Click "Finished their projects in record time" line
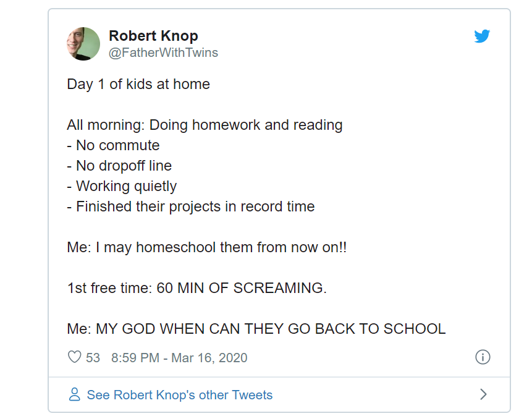 191,206
